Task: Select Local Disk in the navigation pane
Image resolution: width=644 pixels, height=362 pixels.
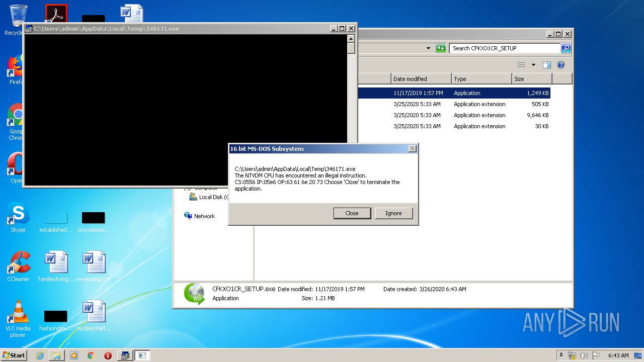Action: 208,197
